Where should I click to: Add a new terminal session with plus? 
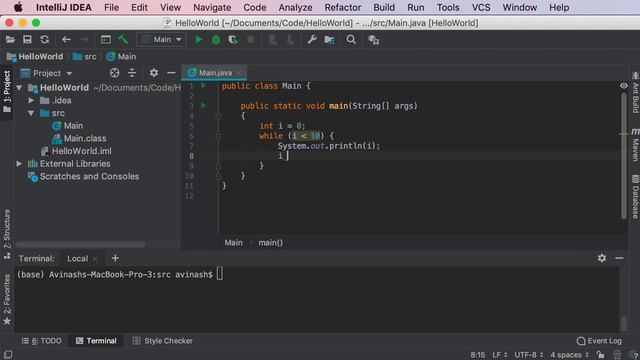(x=115, y=258)
